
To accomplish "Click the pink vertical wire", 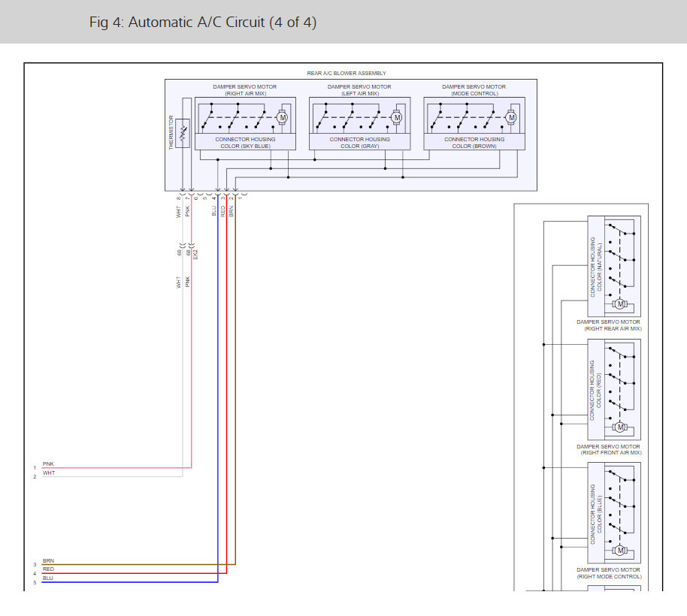I will click(x=192, y=333).
